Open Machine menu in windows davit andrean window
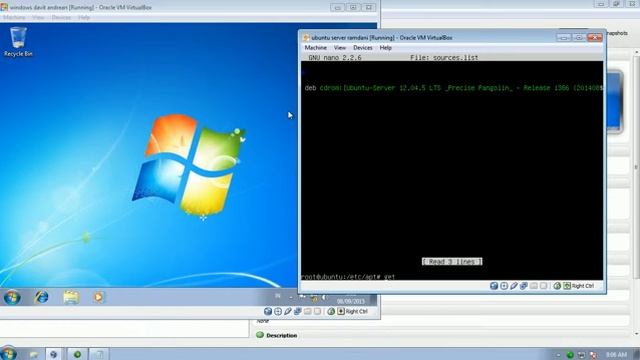This screenshot has height=360, width=640. click(x=14, y=18)
